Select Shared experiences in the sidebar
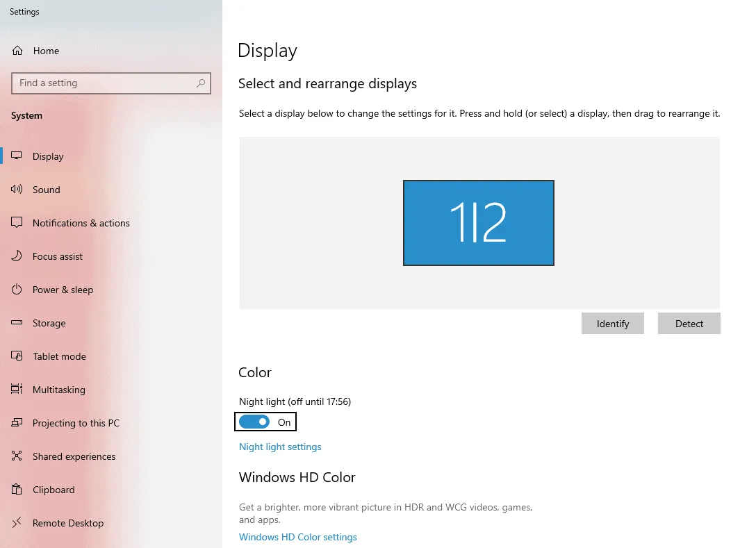The image size is (756, 548). click(16, 456)
